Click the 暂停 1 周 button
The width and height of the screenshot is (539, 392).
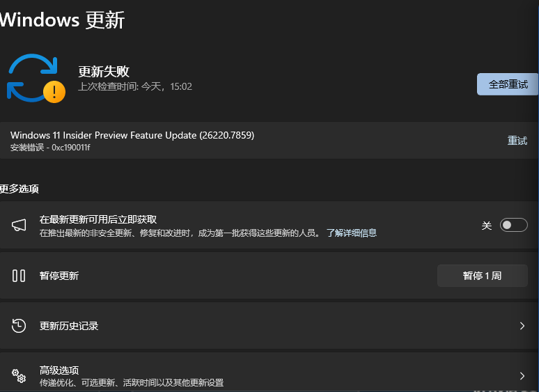(x=483, y=276)
